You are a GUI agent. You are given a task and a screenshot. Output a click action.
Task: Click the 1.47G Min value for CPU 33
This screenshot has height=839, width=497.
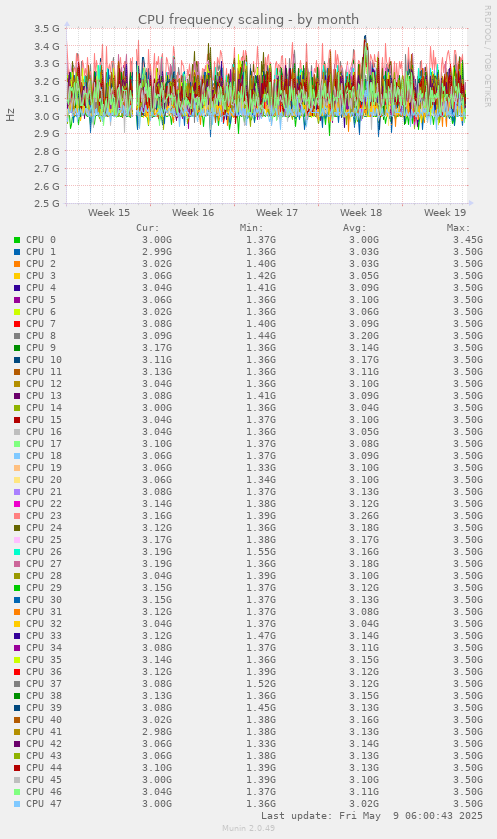pos(261,636)
